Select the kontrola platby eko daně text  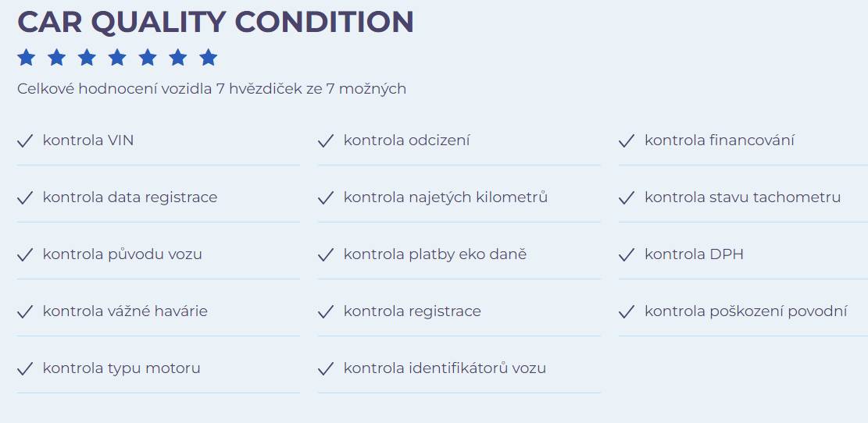coord(435,254)
